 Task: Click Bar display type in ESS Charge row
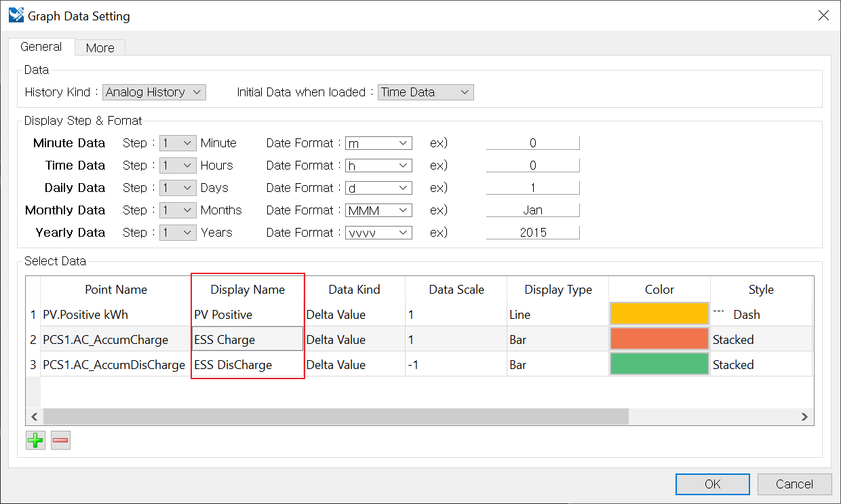[558, 339]
